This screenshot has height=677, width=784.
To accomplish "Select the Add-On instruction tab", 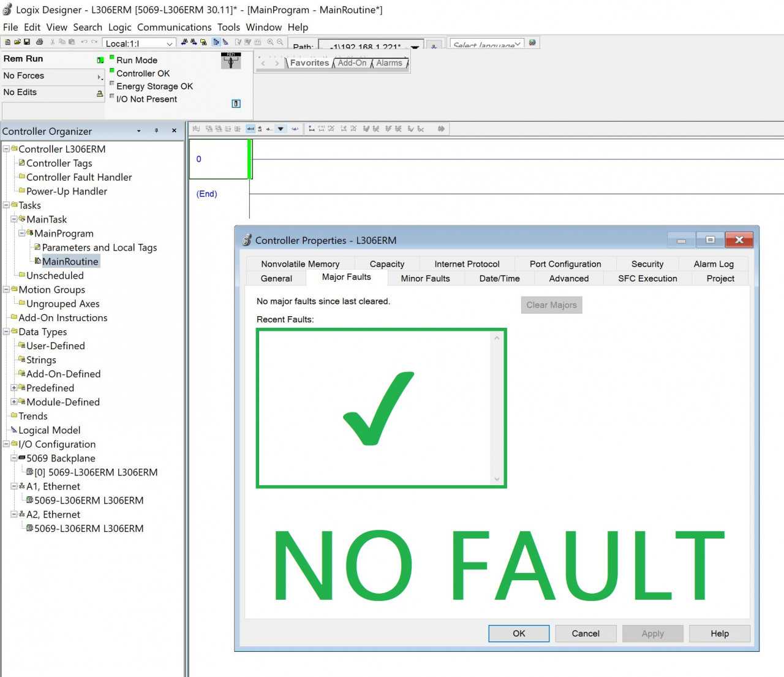I will click(352, 63).
